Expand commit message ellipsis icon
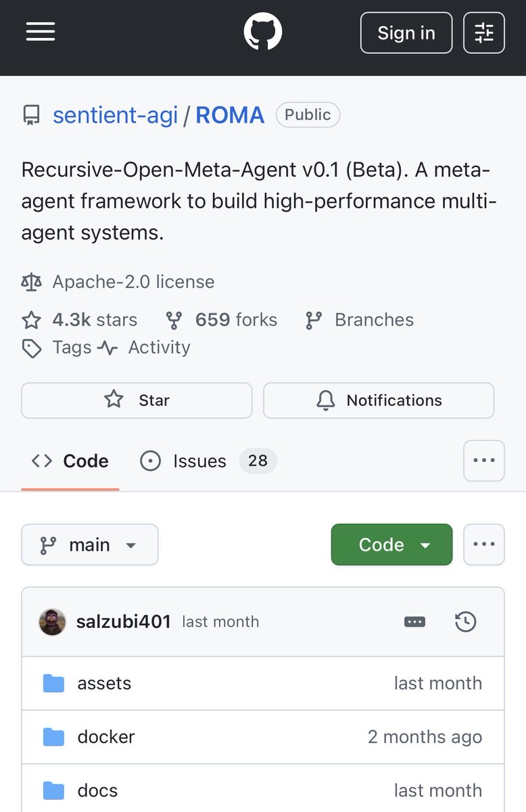526x812 pixels. pos(414,622)
